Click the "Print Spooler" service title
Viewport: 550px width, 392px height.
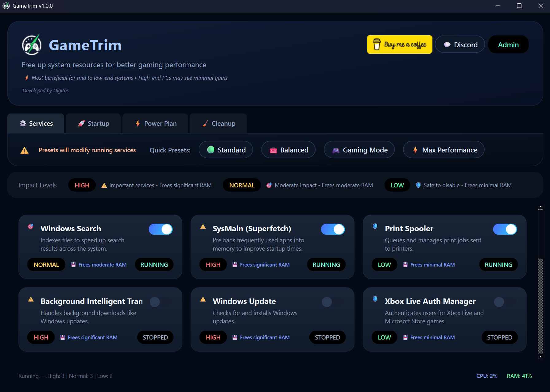click(409, 229)
